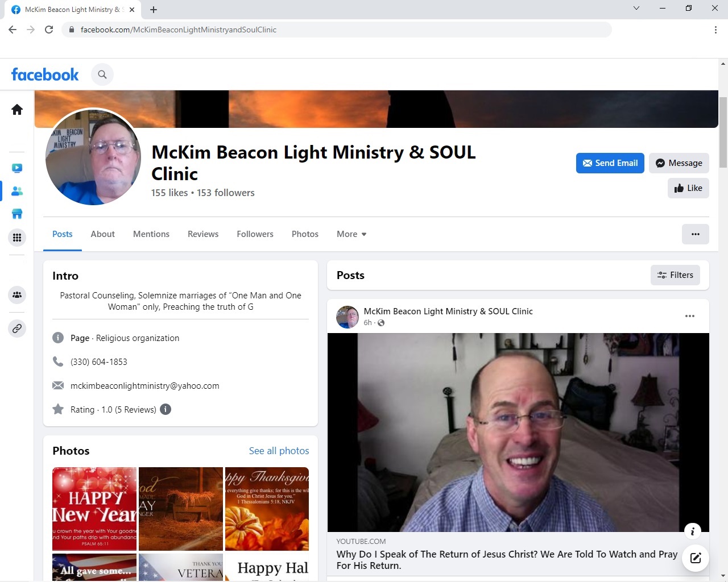Reload the page

click(x=49, y=30)
